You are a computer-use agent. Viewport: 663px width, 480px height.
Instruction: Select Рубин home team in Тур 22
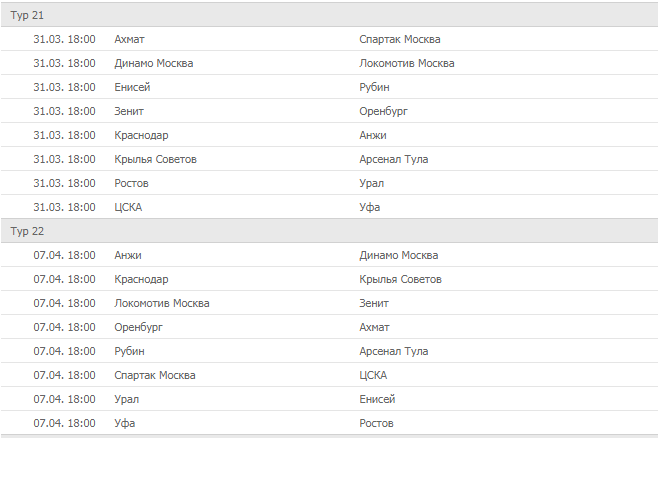pos(130,351)
